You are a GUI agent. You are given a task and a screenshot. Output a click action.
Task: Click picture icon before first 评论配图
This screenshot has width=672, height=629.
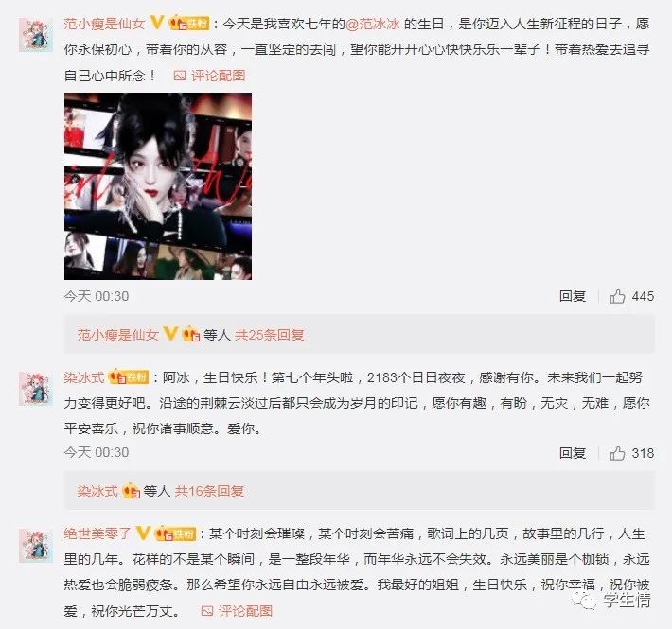[x=180, y=76]
